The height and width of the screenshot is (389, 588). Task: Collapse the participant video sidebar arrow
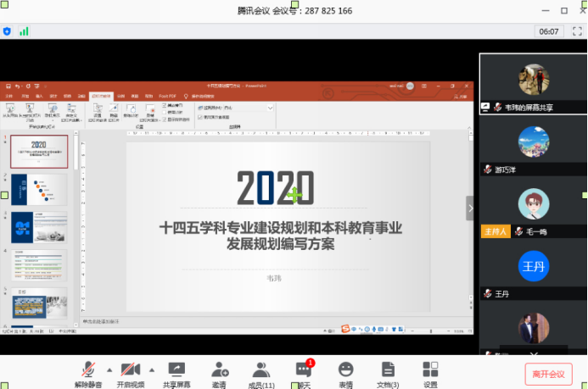pyautogui.click(x=469, y=208)
